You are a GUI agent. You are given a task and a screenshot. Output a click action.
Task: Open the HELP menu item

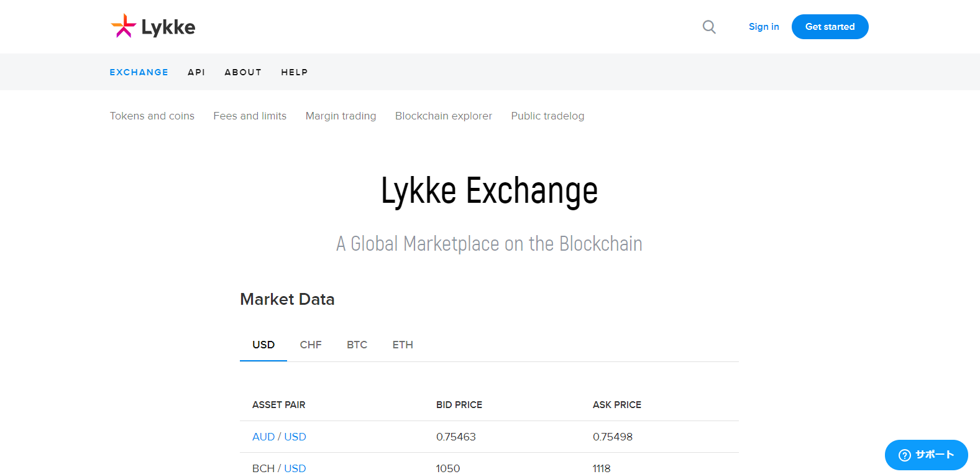coord(295,72)
